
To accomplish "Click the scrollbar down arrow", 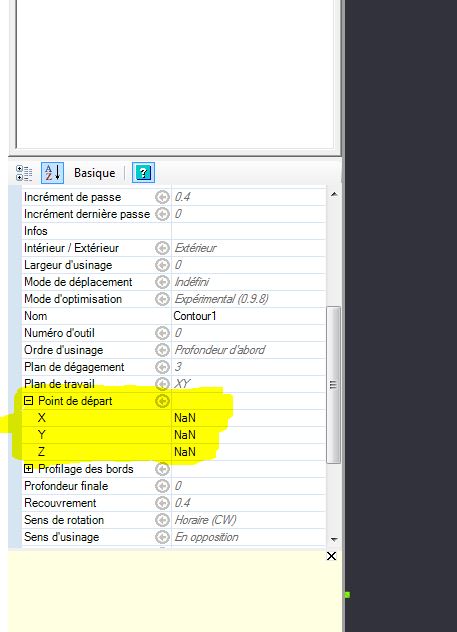I will 334,539.
